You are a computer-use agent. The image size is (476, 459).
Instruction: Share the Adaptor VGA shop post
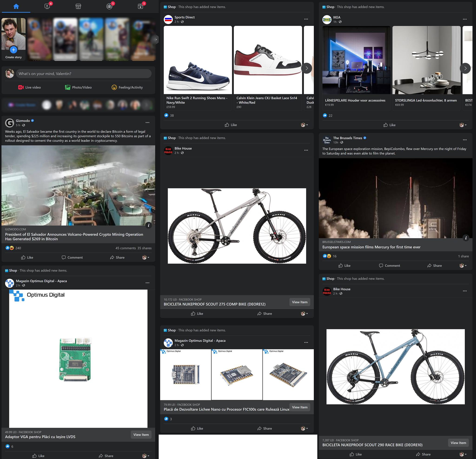tap(106, 456)
